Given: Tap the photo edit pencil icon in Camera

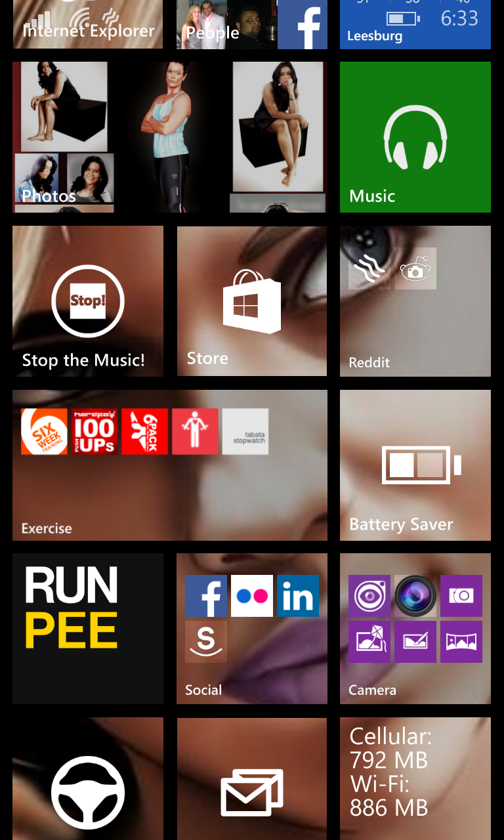Looking at the screenshot, I should pos(415,642).
